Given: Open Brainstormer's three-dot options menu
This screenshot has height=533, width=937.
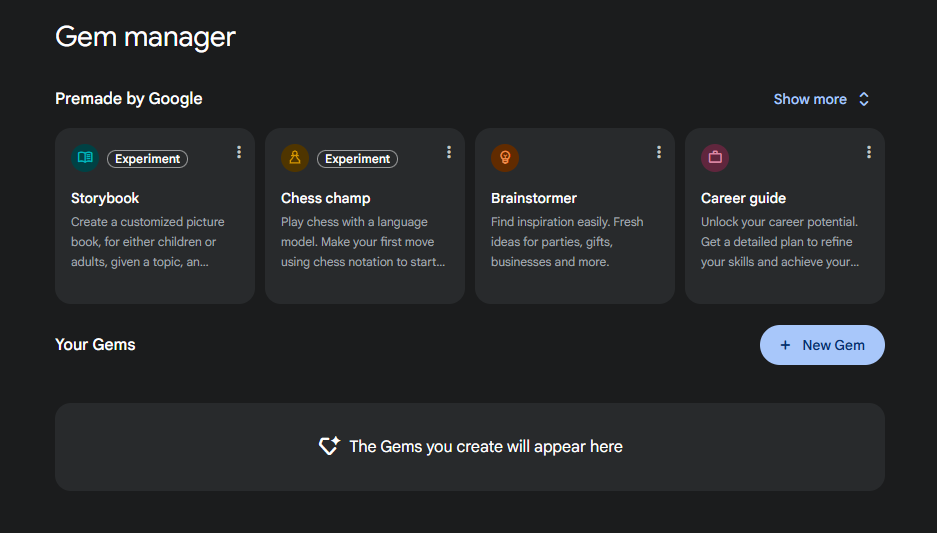Looking at the screenshot, I should tap(659, 152).
